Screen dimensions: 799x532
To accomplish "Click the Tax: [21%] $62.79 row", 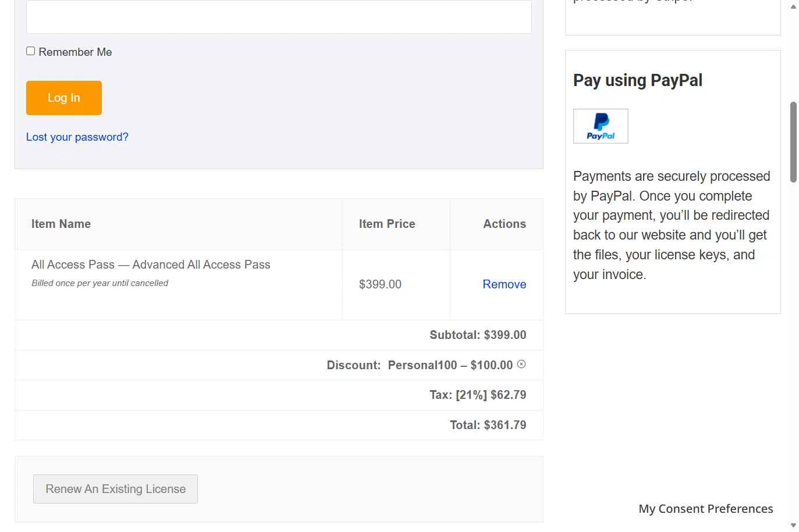I will pos(279,395).
